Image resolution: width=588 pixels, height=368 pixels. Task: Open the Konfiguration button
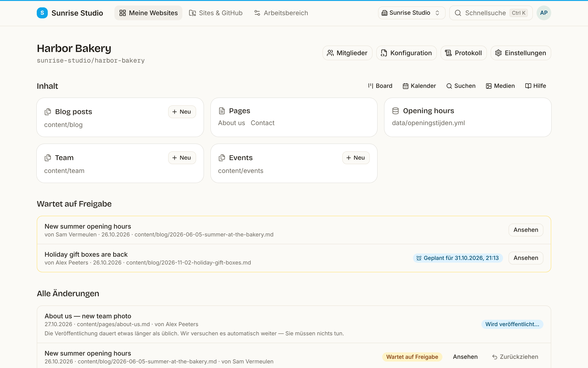[x=406, y=53]
